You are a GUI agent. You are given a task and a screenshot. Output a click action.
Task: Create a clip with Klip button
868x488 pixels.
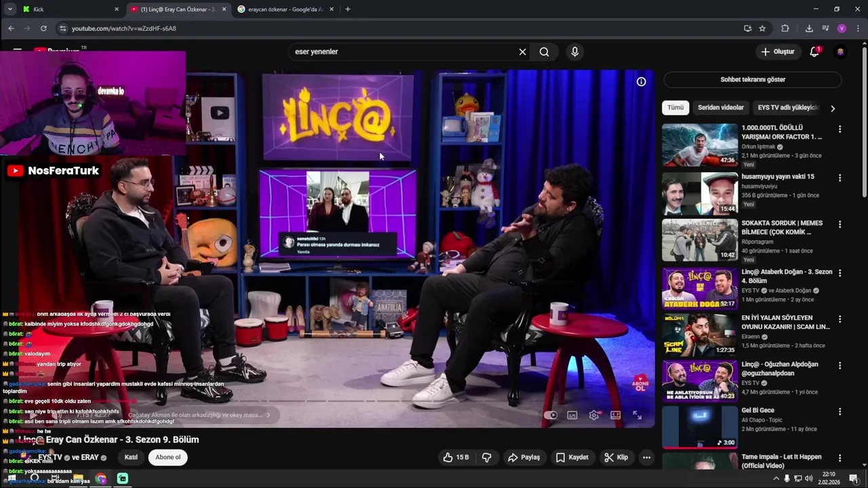coord(616,457)
